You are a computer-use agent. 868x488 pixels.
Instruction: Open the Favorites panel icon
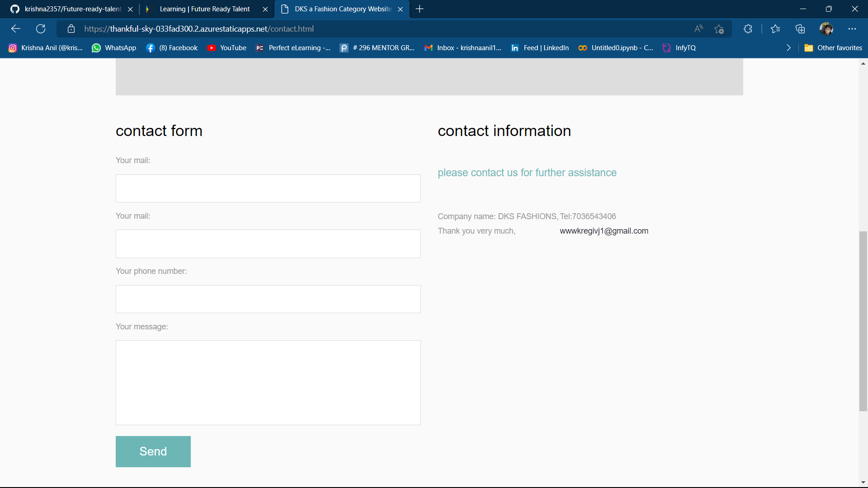[775, 28]
